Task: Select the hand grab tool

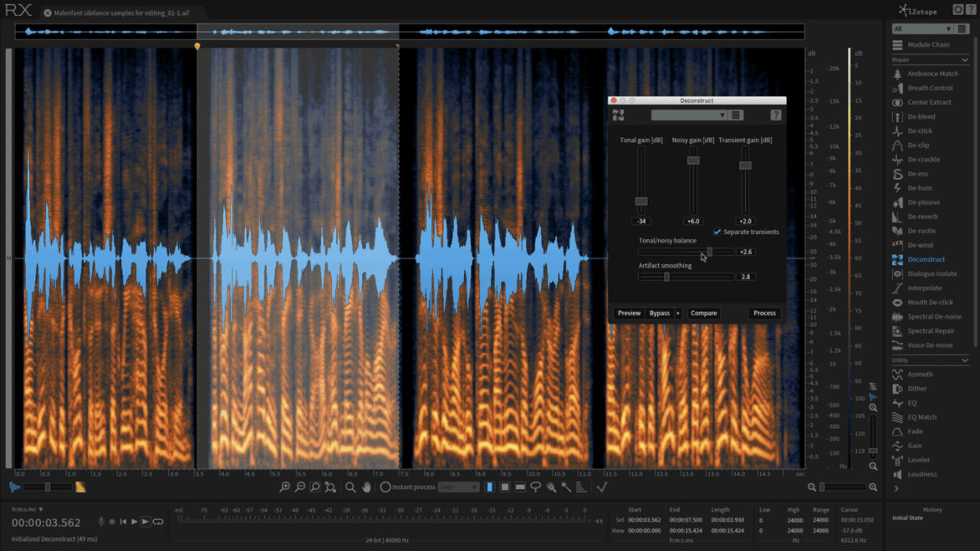Action: 366,487
